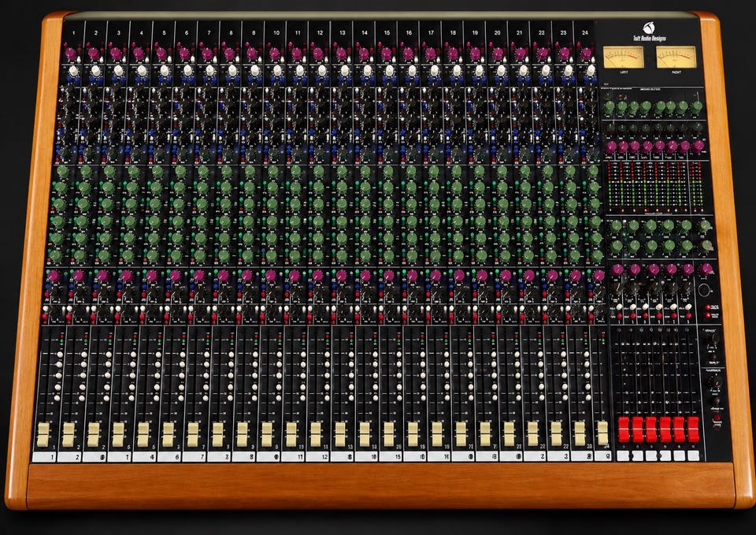Click the "17" channel number at strip top
Screen dimensions: 756x535
point(431,33)
